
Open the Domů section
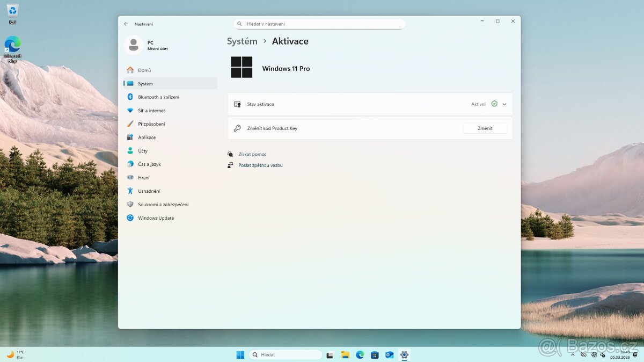tap(144, 70)
